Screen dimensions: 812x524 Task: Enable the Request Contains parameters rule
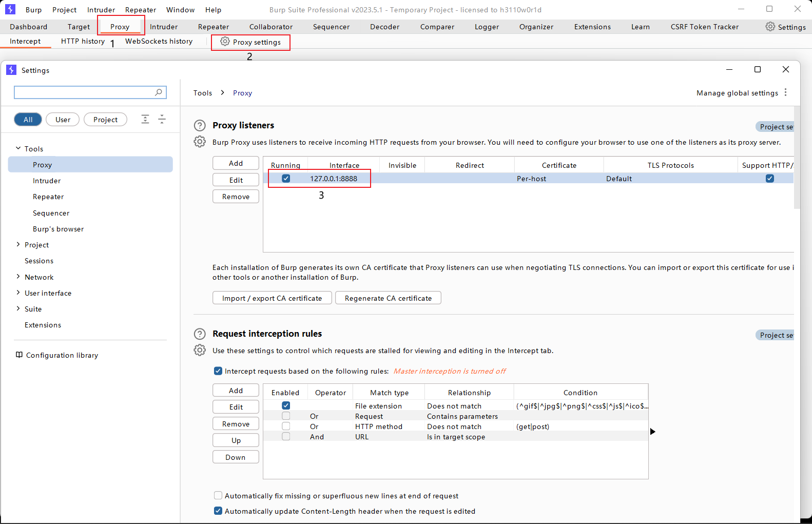tap(286, 416)
